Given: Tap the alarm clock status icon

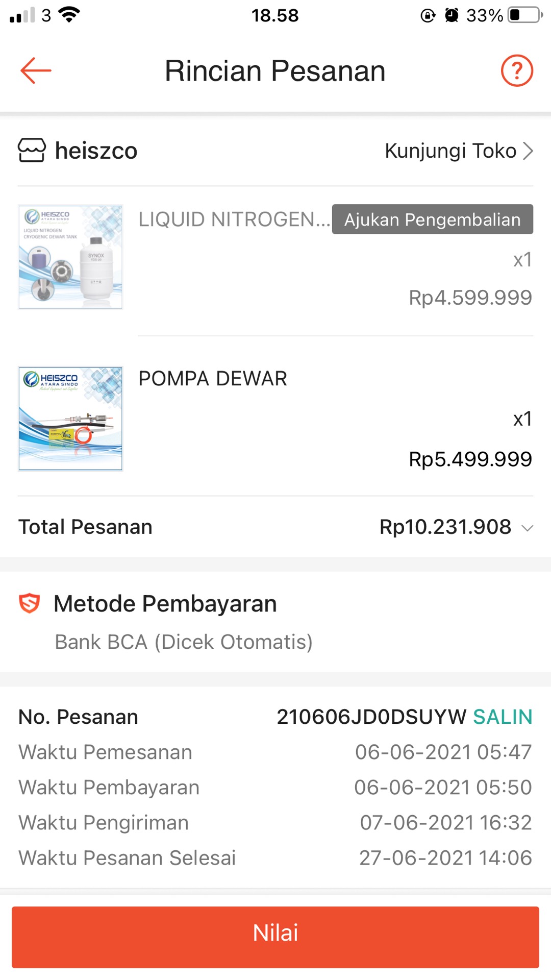Looking at the screenshot, I should tap(452, 15).
